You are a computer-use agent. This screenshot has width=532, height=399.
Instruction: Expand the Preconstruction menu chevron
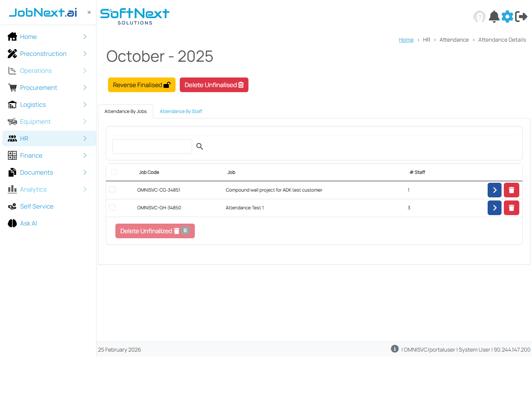[85, 54]
